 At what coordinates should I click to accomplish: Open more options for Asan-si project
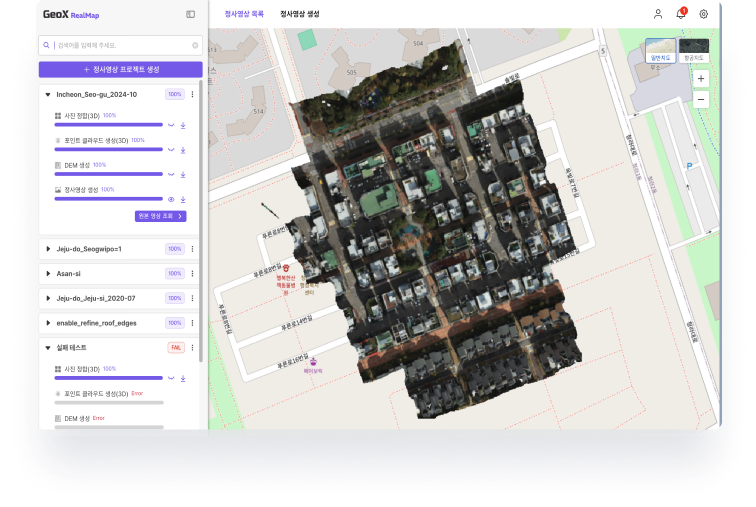193,273
